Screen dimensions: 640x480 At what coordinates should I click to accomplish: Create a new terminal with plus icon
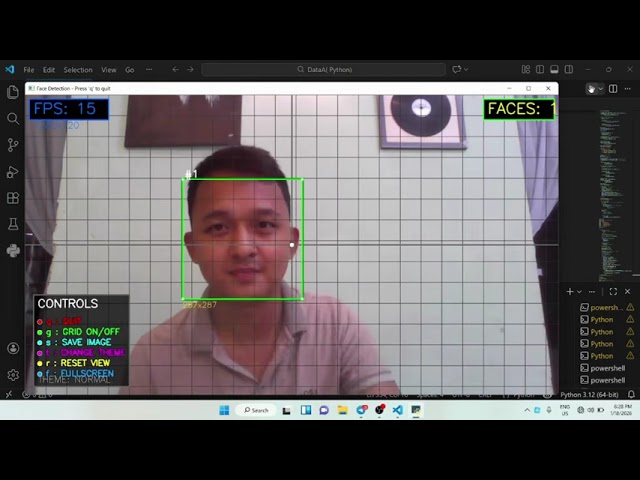[x=570, y=291]
